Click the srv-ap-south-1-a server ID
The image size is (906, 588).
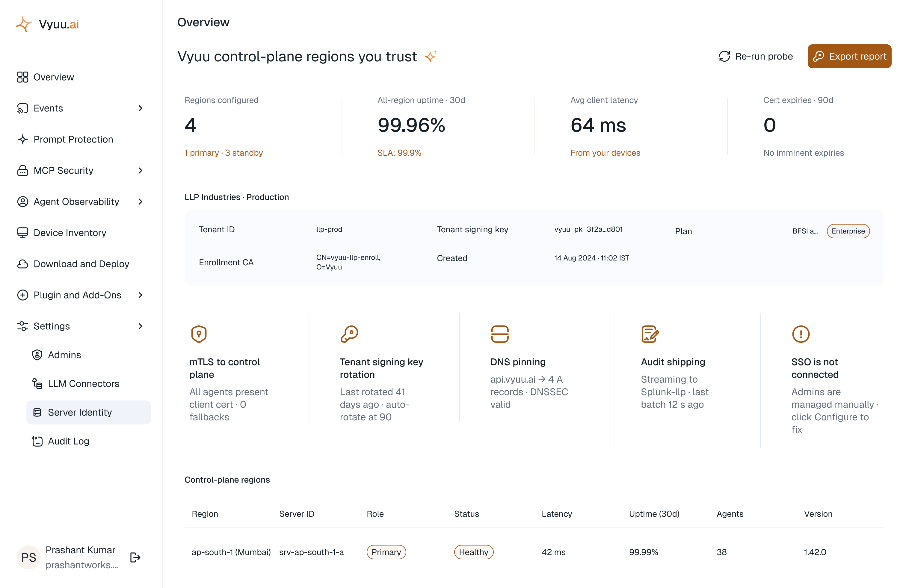311,552
